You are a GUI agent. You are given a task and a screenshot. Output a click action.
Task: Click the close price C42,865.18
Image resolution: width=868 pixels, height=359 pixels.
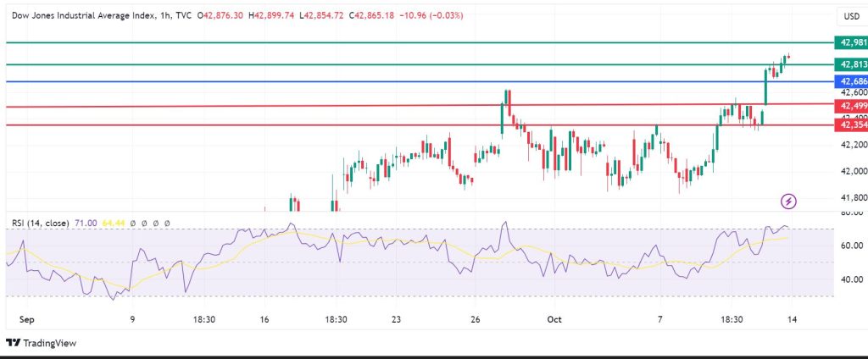coord(371,16)
